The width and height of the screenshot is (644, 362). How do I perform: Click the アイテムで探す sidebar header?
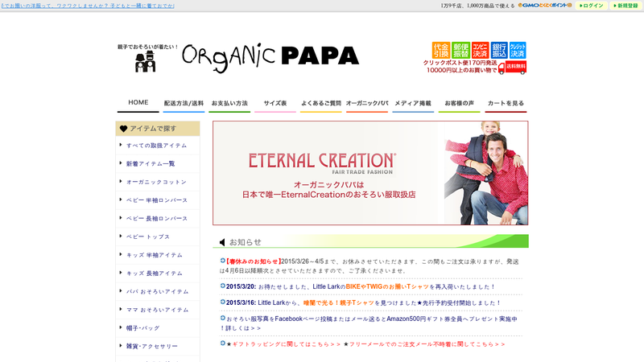(x=158, y=129)
